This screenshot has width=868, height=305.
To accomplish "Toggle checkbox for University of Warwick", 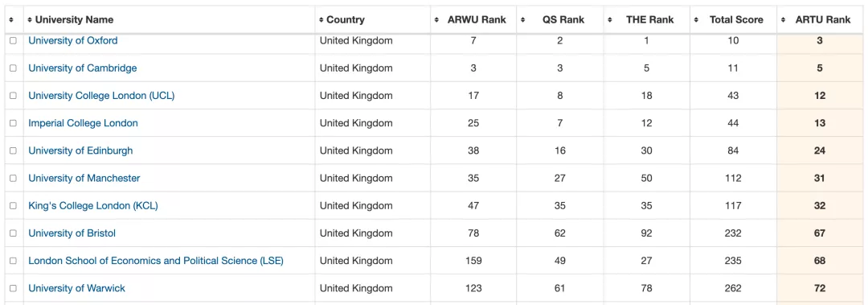I will [x=14, y=288].
